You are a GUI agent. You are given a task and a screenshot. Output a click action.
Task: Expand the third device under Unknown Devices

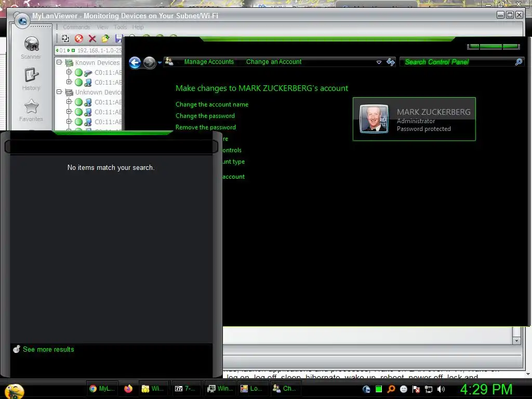[x=69, y=122]
